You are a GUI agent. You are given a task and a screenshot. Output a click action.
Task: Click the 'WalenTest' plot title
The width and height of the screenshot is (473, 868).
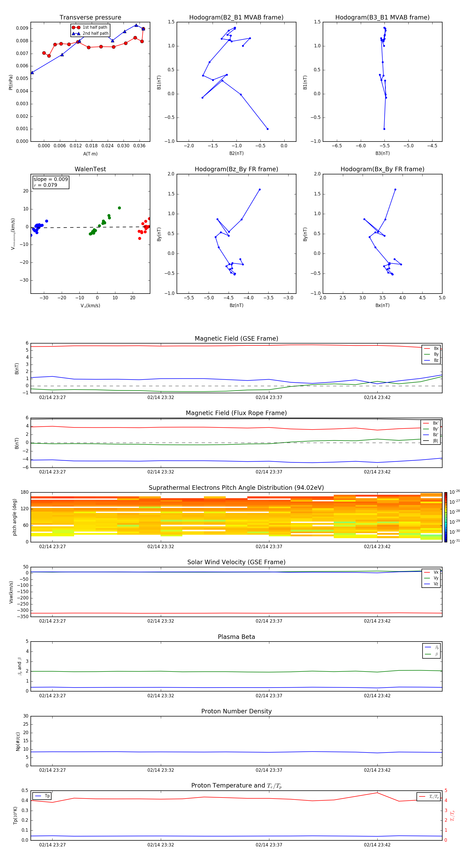tap(90, 169)
